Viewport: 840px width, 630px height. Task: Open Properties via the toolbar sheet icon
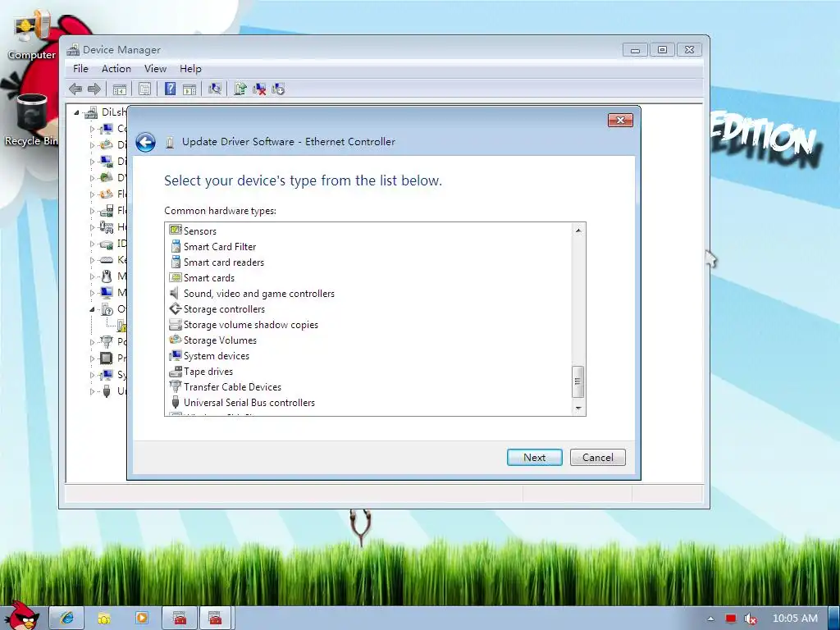pyautogui.click(x=144, y=89)
